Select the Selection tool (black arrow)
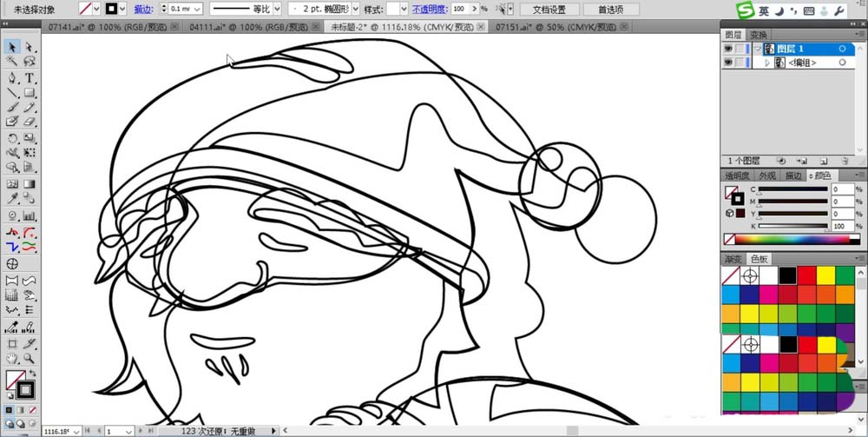 [12, 47]
